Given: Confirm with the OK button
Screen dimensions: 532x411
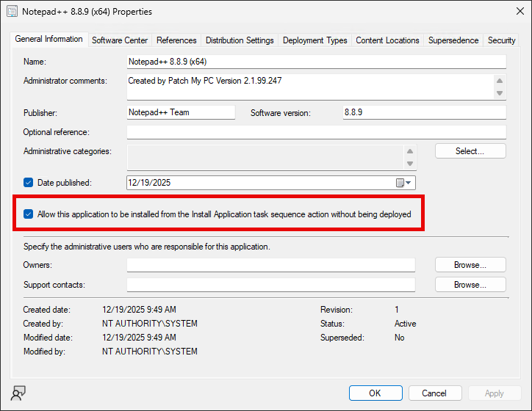Looking at the screenshot, I should [x=375, y=393].
